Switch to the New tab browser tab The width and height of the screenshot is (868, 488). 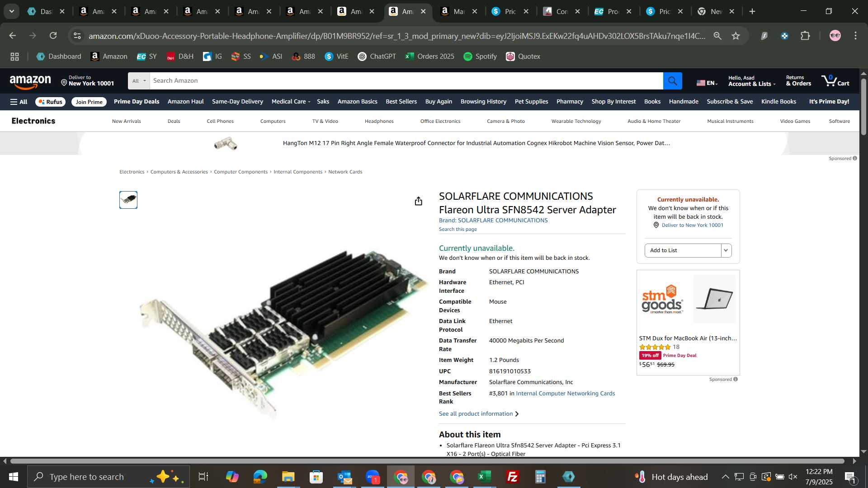point(716,11)
